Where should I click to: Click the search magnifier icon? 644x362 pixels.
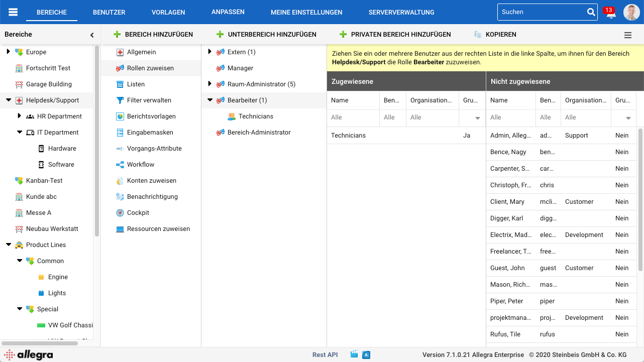coord(591,12)
